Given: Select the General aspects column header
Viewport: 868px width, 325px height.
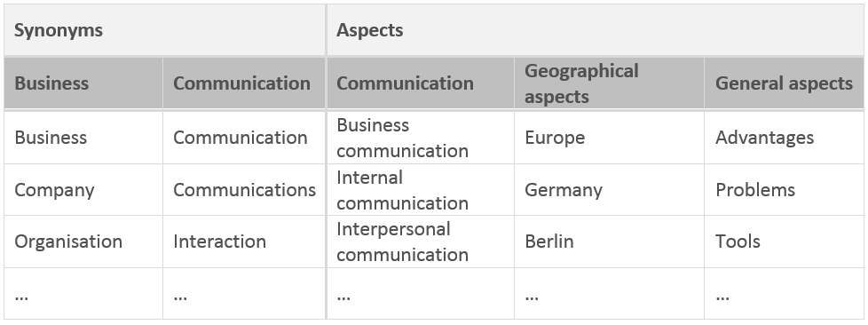Looking at the screenshot, I should point(784,83).
